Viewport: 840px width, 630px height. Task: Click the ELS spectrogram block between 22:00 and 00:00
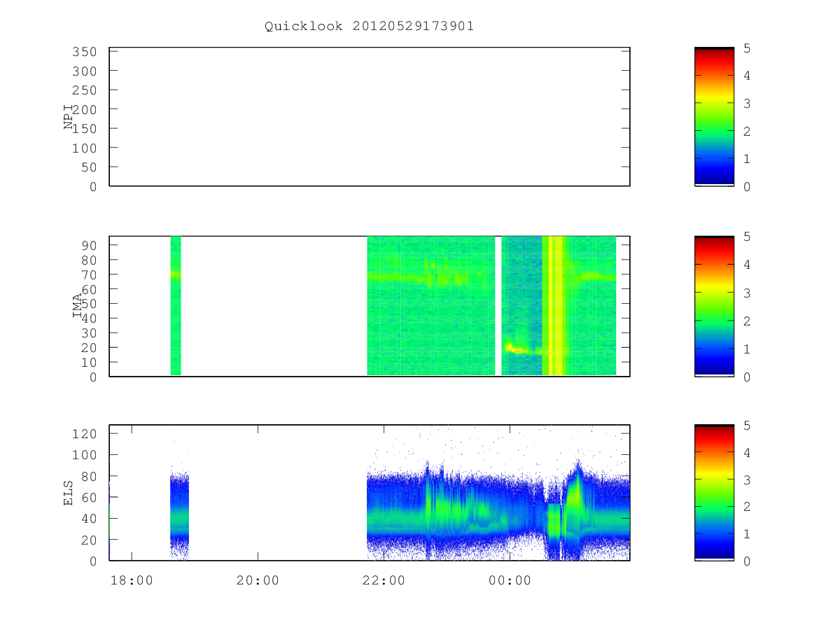pos(438,514)
